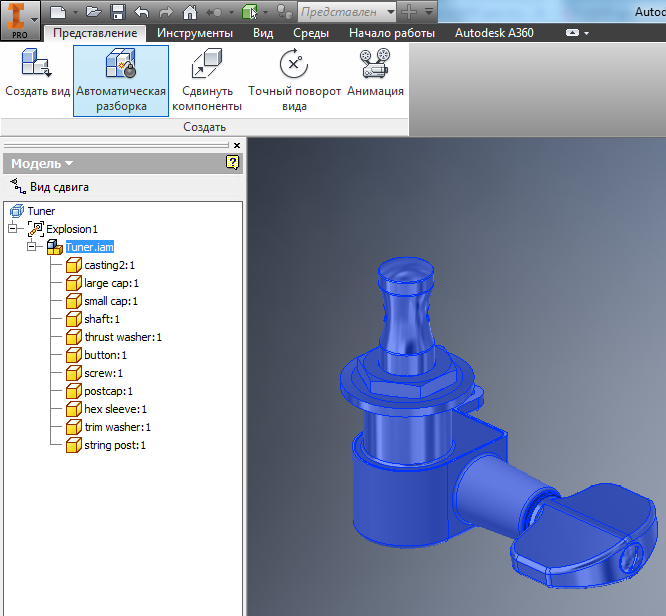Open ribbon display options arrow
666x616 pixels.
[587, 33]
